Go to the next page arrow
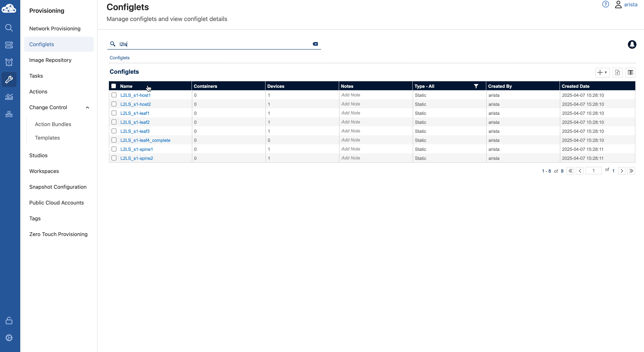This screenshot has height=352, width=644. pos(621,171)
